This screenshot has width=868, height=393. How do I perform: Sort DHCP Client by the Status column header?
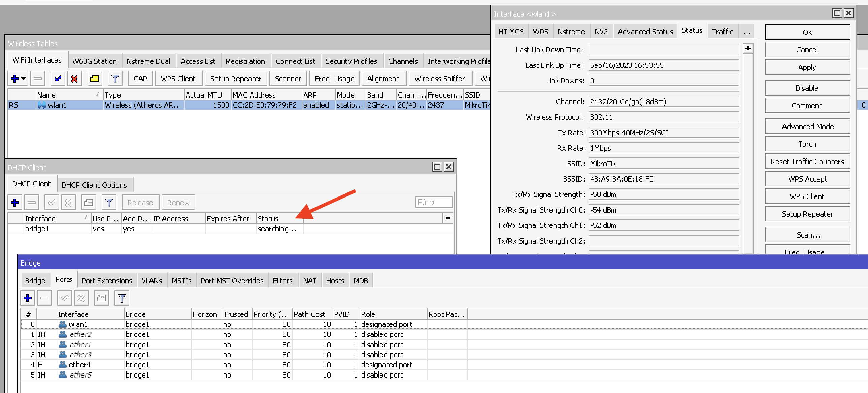pyautogui.click(x=279, y=219)
